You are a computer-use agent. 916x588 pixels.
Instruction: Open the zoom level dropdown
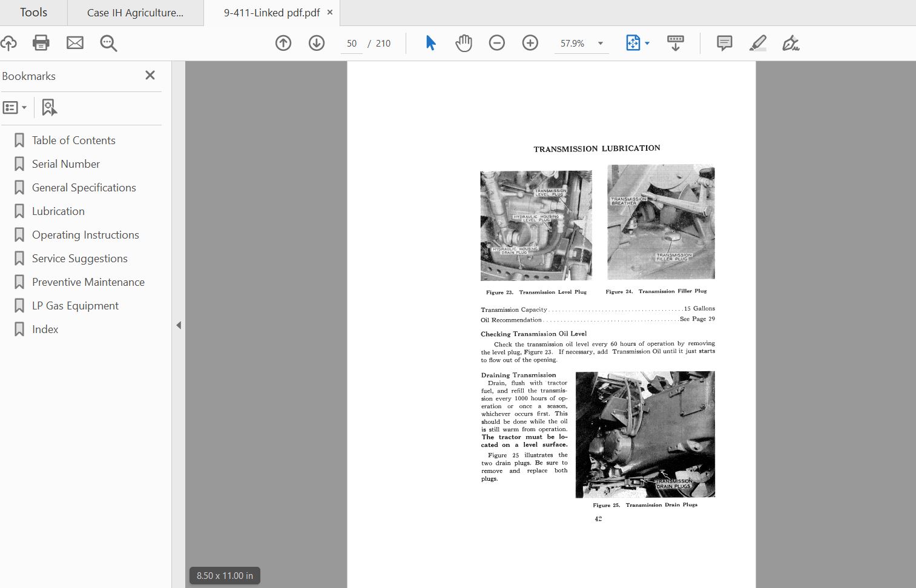(601, 44)
